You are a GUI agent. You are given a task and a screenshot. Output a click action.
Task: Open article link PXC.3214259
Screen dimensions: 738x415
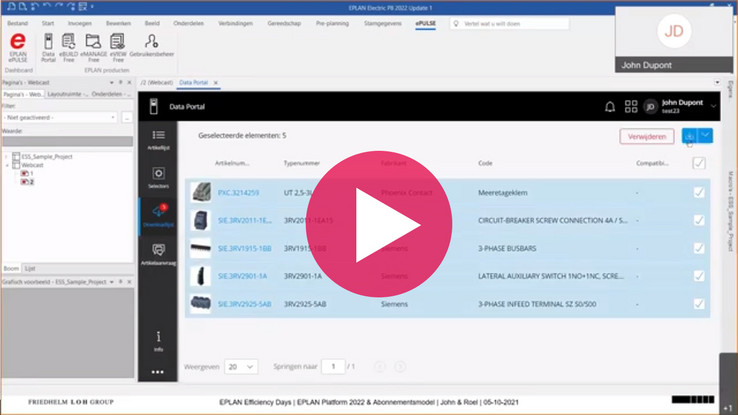pyautogui.click(x=238, y=192)
